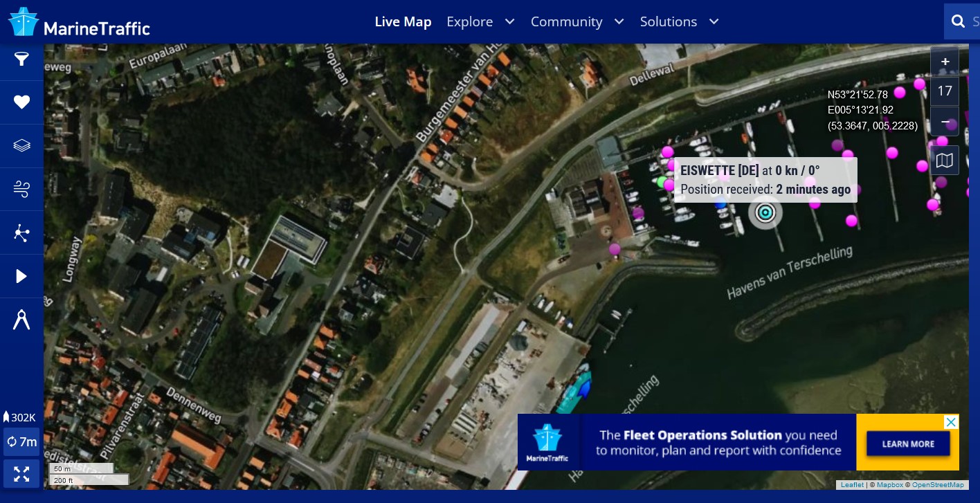
Task: Open the map layers icon
Action: (x=21, y=145)
